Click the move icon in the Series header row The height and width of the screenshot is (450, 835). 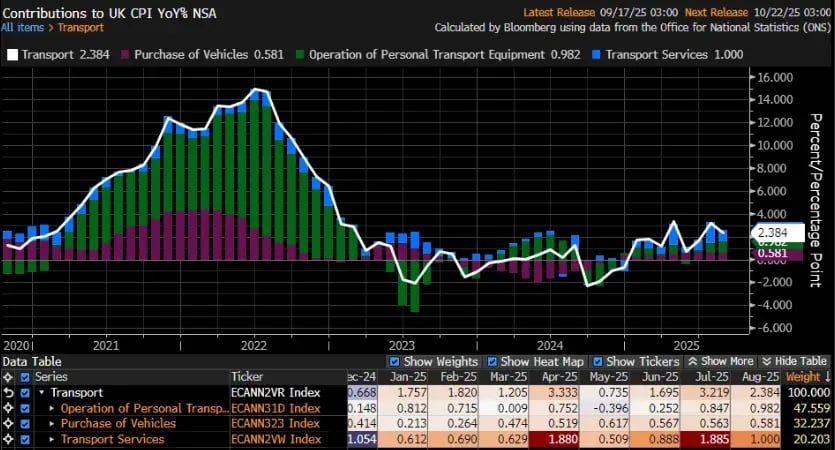click(8, 377)
